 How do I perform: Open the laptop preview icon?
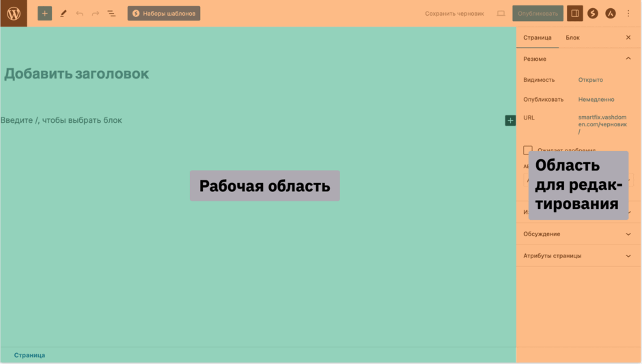point(501,14)
